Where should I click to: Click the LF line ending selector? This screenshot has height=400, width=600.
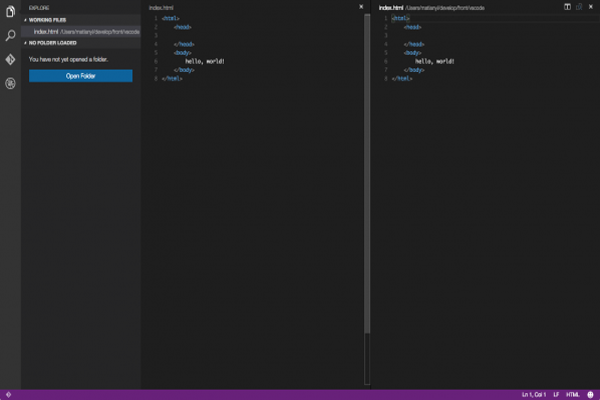click(x=555, y=394)
